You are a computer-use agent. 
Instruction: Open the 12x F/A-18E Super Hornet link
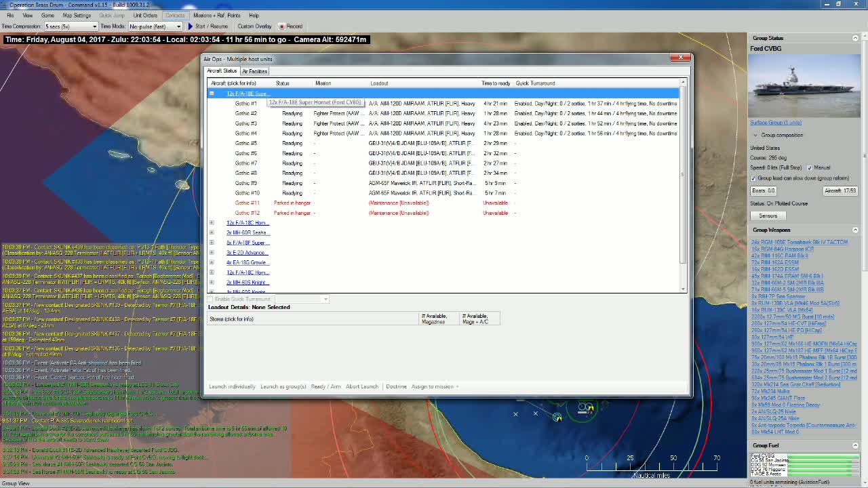tap(247, 94)
